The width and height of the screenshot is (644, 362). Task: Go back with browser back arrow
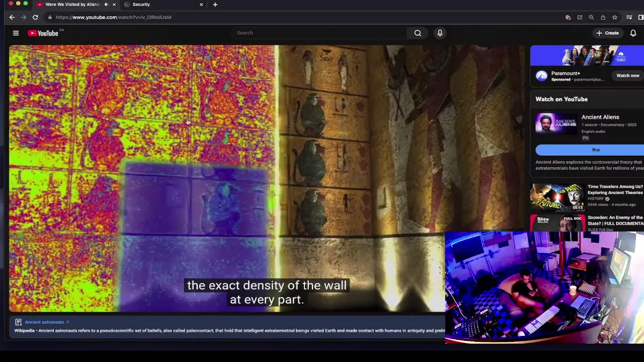(12, 17)
